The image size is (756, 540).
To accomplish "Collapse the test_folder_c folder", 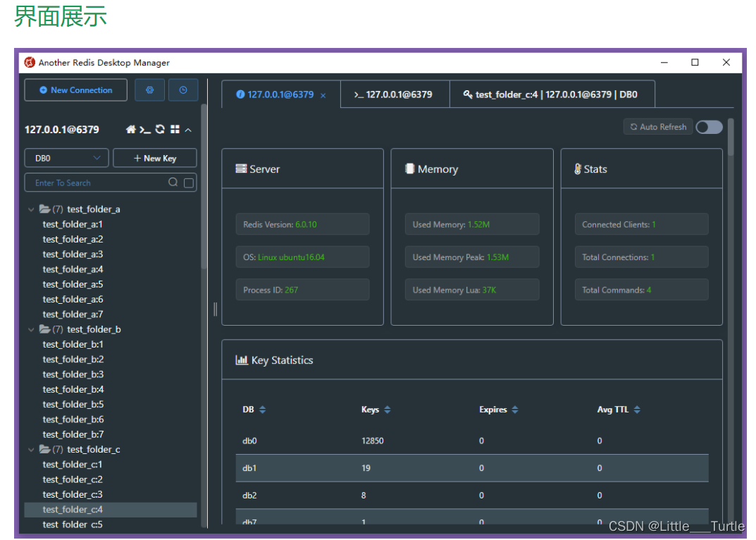I will [x=31, y=450].
